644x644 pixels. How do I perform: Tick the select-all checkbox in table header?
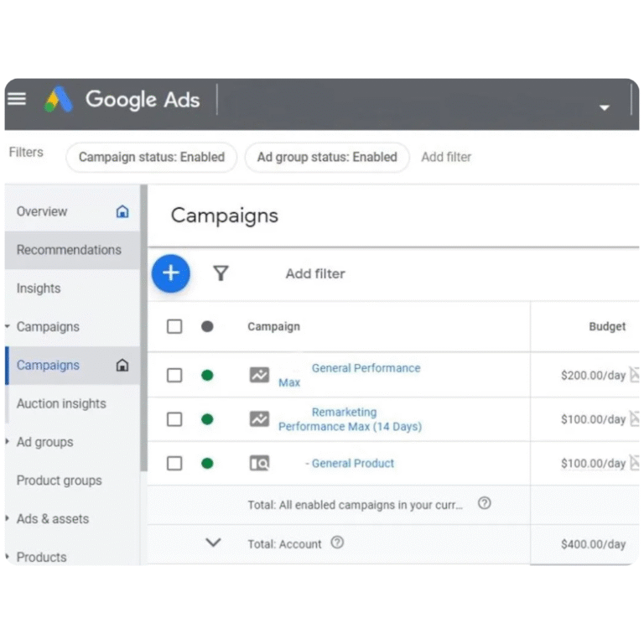pyautogui.click(x=174, y=326)
